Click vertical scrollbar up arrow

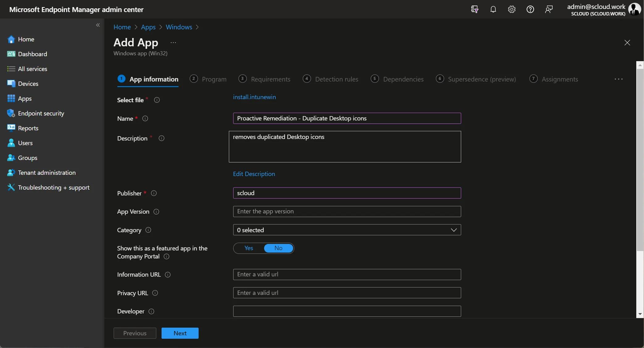[x=640, y=65]
